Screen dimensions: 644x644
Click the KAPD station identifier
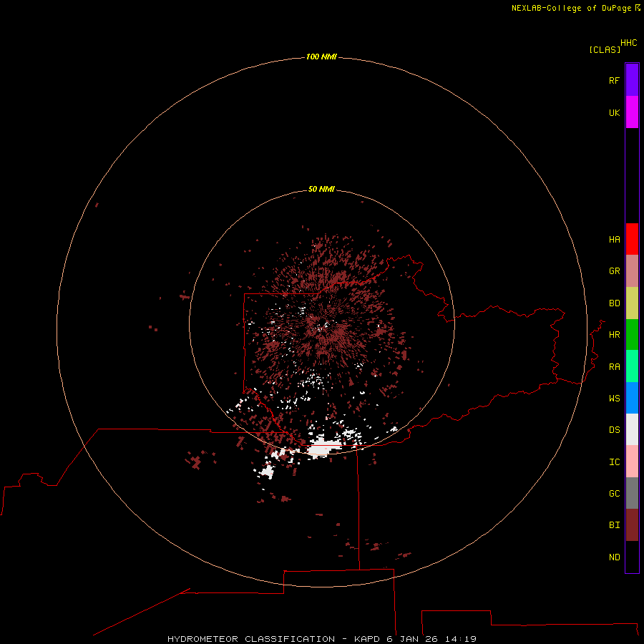(367, 639)
